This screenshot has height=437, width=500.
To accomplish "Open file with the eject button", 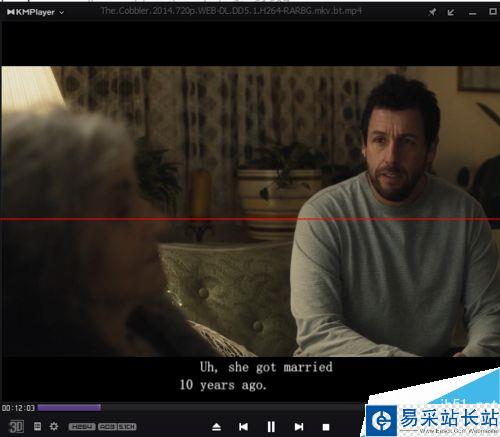I will [216, 427].
